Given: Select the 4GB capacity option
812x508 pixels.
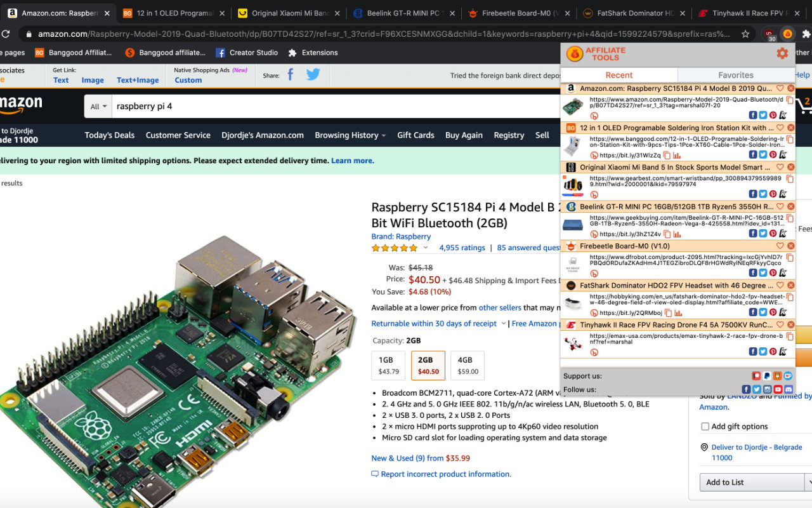Looking at the screenshot, I should tap(468, 365).
